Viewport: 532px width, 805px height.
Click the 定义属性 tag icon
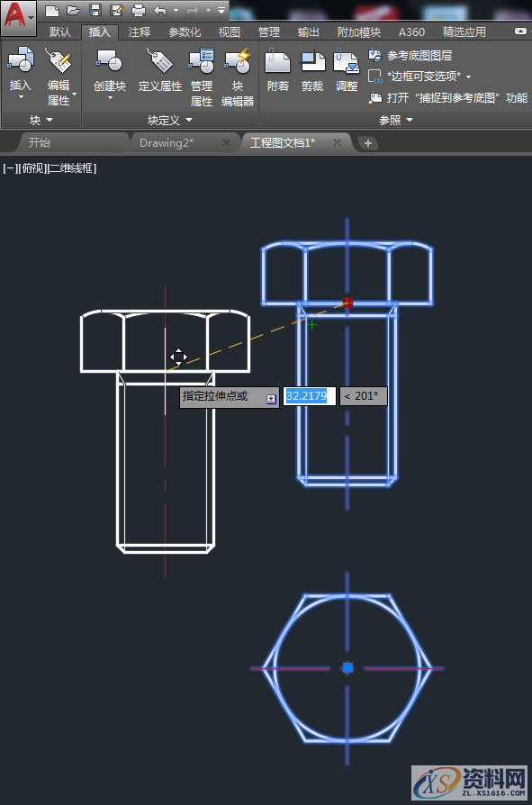pos(159,60)
